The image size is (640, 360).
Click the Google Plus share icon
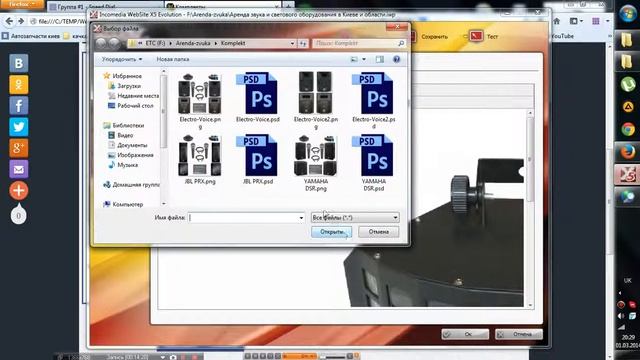coord(19,148)
